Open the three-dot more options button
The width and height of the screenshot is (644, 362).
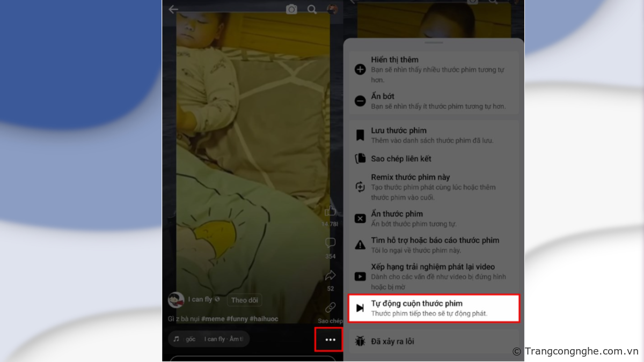click(x=330, y=339)
